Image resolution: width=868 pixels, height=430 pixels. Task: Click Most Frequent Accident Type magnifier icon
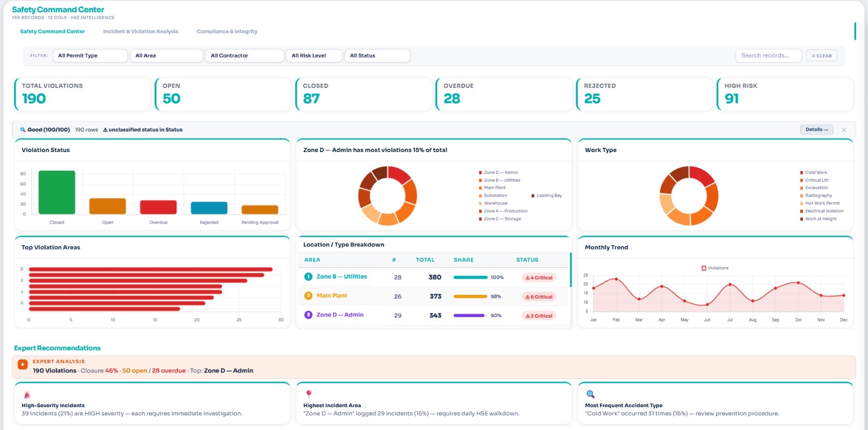[590, 394]
